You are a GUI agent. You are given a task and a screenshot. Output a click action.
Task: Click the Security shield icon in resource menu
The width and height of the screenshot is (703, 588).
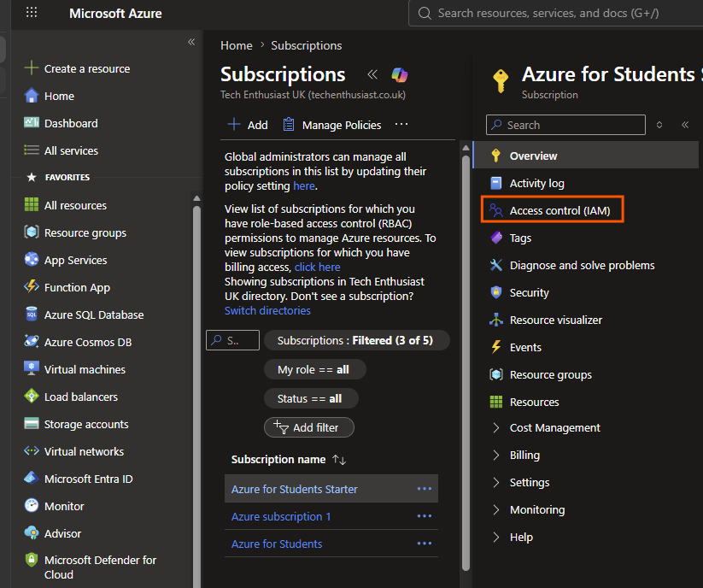point(496,292)
